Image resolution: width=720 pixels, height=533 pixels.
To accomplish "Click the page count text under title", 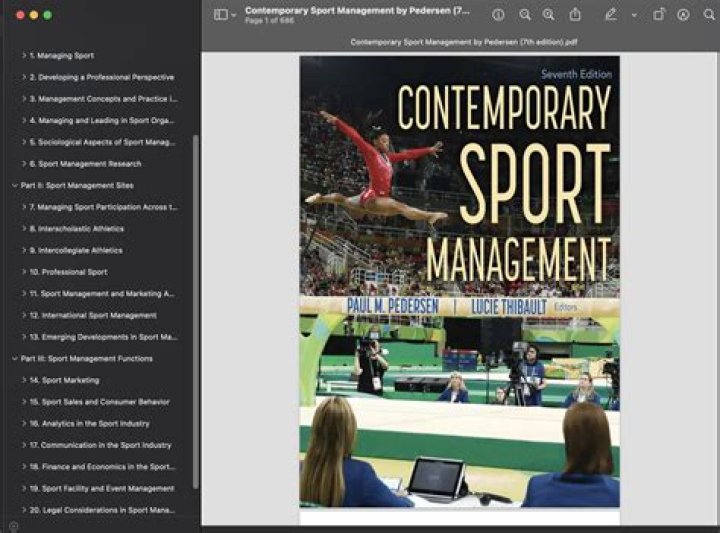I will click(x=270, y=21).
